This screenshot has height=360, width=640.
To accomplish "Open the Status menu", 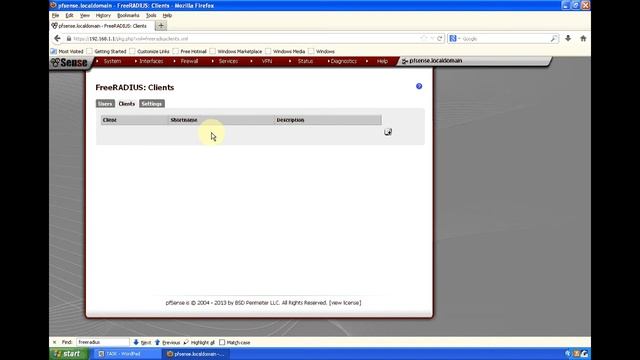I will (305, 61).
